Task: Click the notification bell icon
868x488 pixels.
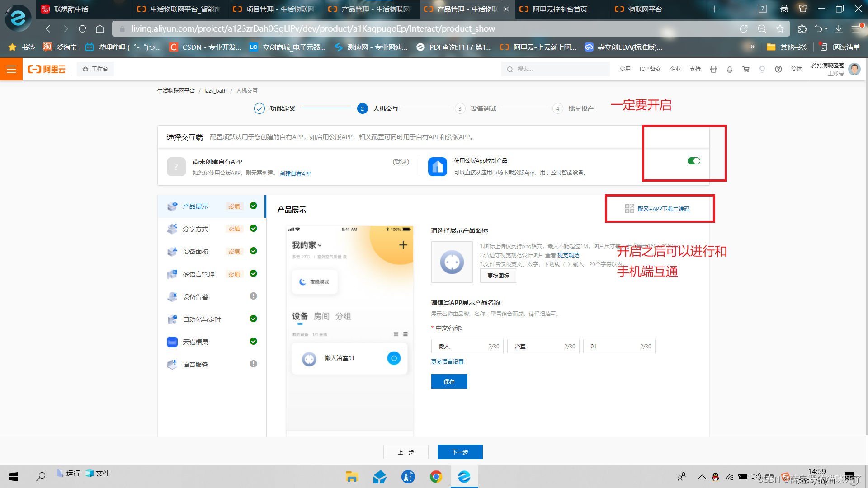Action: [729, 69]
